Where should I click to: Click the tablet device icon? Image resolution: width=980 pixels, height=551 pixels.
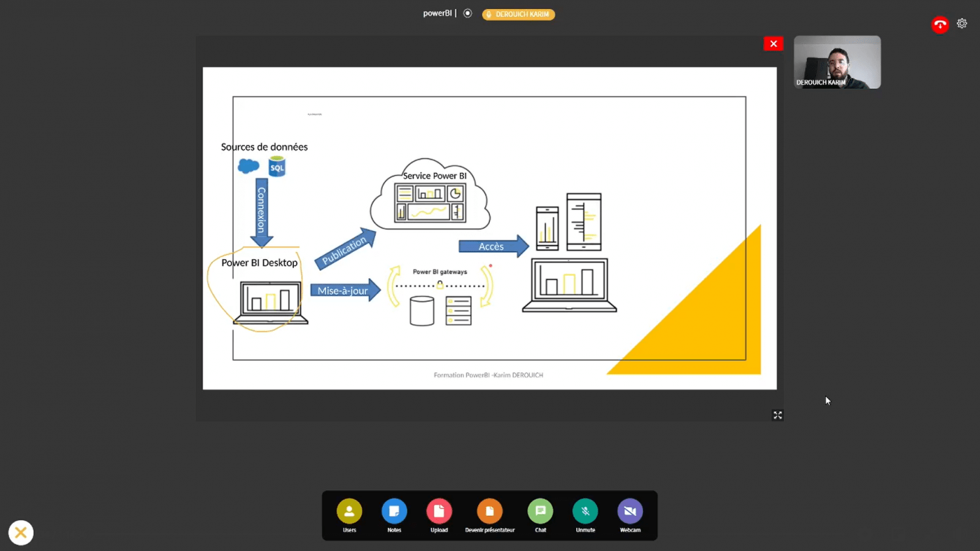[584, 222]
